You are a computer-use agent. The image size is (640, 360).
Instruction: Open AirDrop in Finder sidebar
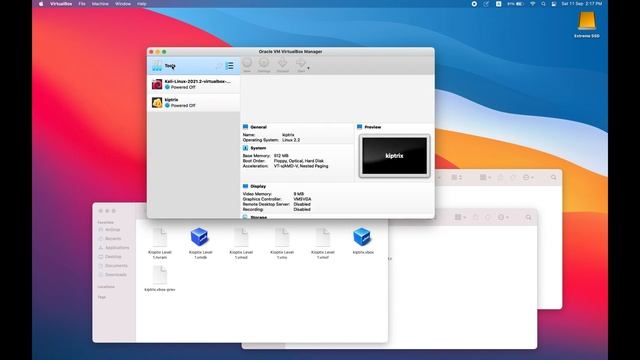point(109,230)
